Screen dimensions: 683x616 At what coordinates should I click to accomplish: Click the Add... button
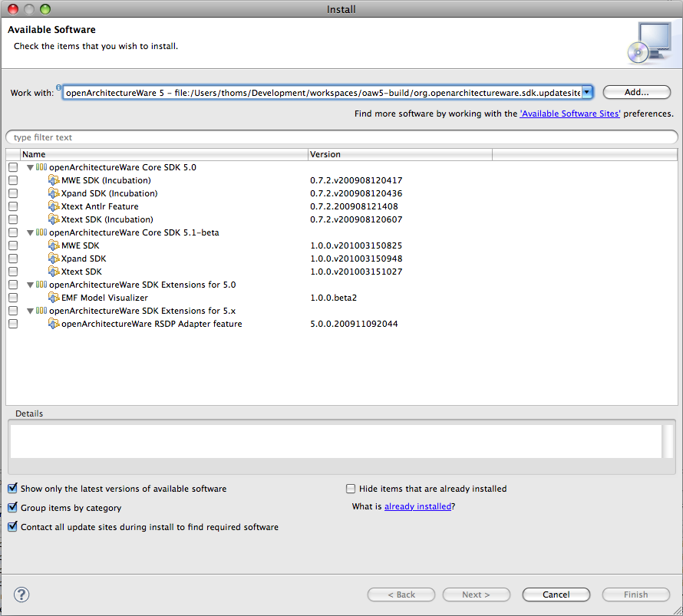636,92
